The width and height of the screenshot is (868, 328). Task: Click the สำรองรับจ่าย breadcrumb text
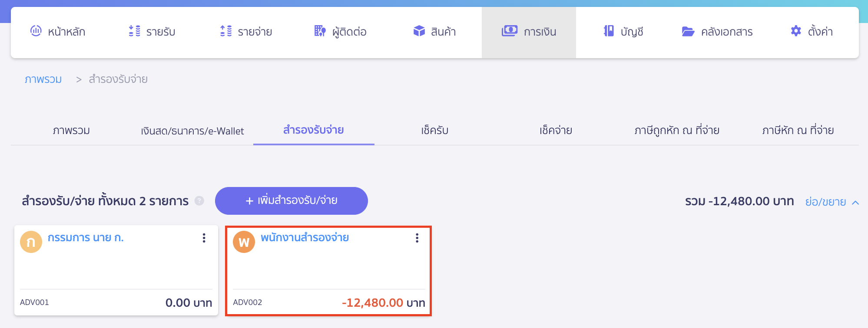(118, 79)
